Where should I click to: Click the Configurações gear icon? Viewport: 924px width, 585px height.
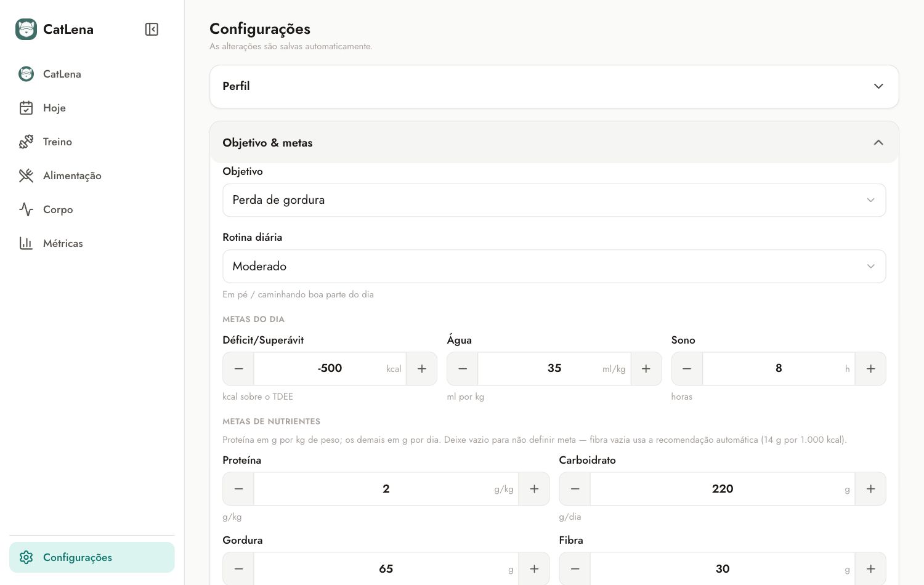point(26,557)
